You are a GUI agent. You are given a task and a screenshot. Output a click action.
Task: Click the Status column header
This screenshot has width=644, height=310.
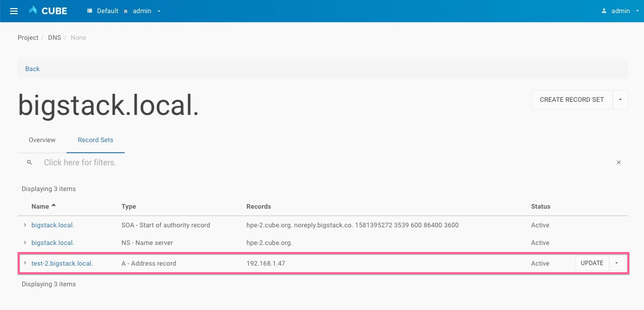[541, 207]
